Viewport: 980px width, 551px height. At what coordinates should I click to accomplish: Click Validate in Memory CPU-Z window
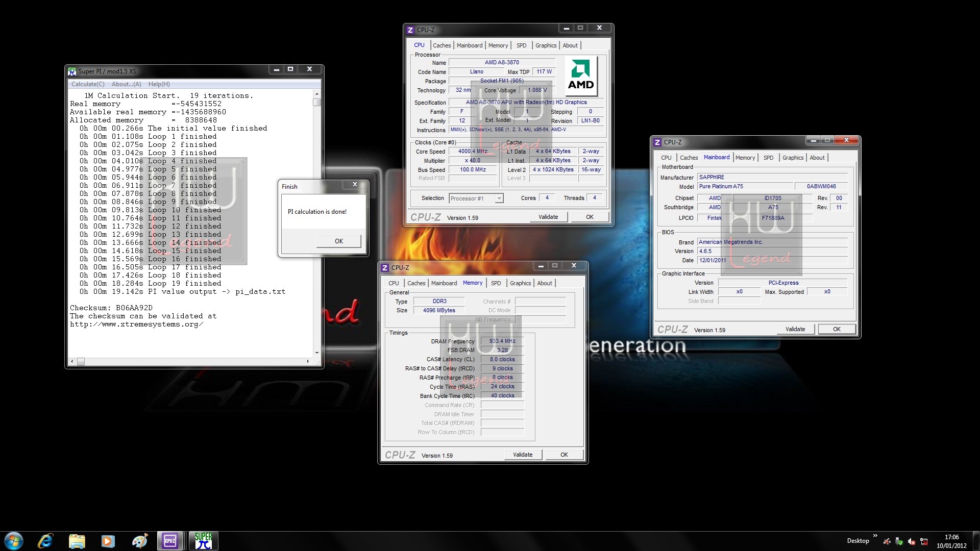[x=523, y=455]
